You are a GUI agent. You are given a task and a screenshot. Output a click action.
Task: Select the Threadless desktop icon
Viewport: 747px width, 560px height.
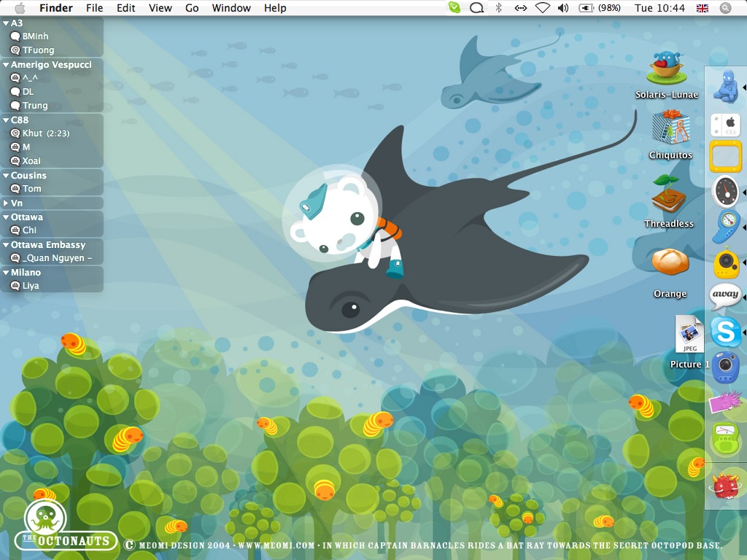click(x=669, y=194)
